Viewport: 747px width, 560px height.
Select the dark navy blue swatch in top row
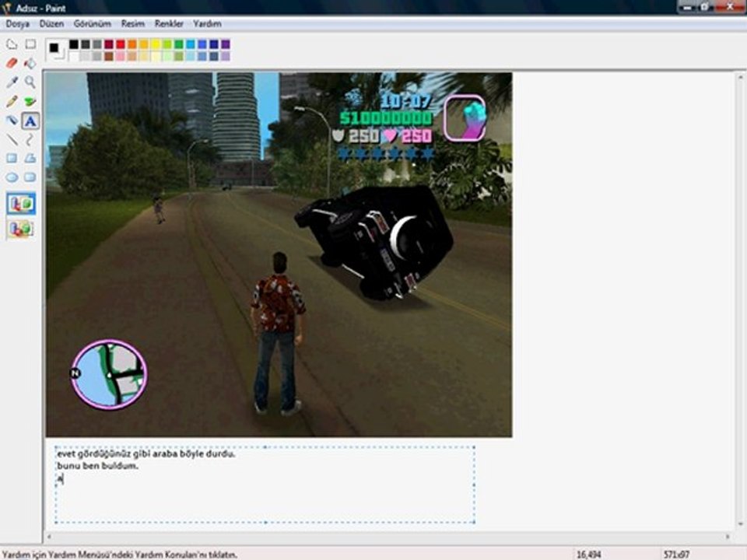point(214,44)
